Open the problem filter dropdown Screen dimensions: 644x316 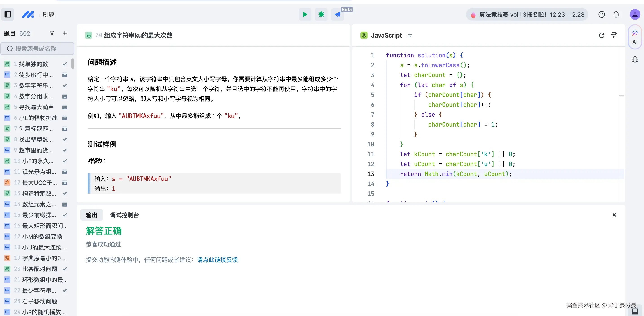pyautogui.click(x=52, y=33)
